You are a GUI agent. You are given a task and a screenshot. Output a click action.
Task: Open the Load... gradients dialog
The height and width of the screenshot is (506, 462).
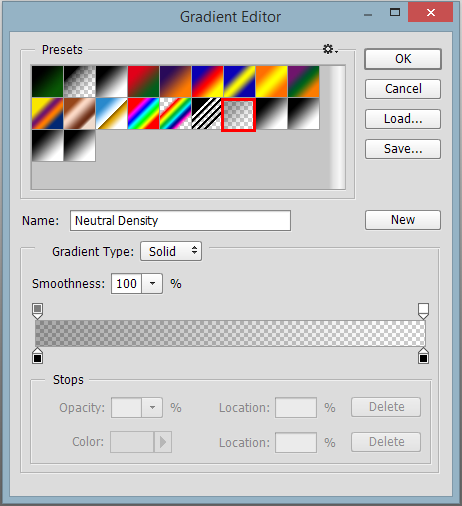tap(403, 119)
